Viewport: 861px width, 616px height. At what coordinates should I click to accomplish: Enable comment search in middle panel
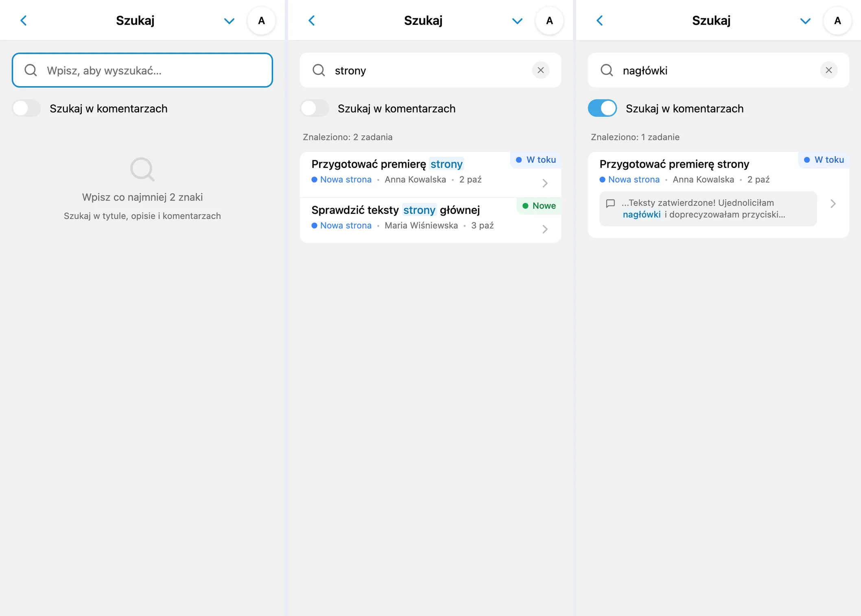(x=315, y=109)
